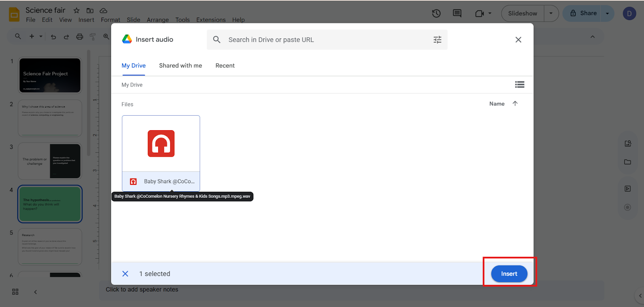The image size is (644, 307).
Task: Expand the Slideshow options dropdown arrow
Action: click(x=551, y=13)
